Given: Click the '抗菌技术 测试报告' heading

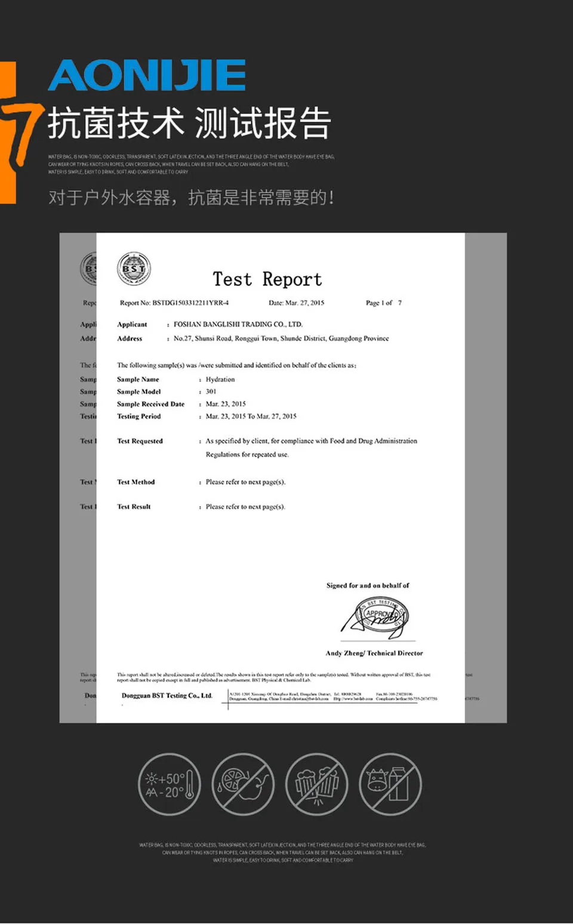Looking at the screenshot, I should tap(189, 124).
